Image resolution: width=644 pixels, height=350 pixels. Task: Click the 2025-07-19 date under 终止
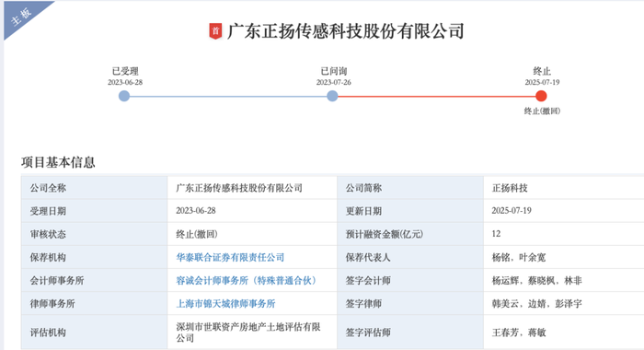[542, 82]
